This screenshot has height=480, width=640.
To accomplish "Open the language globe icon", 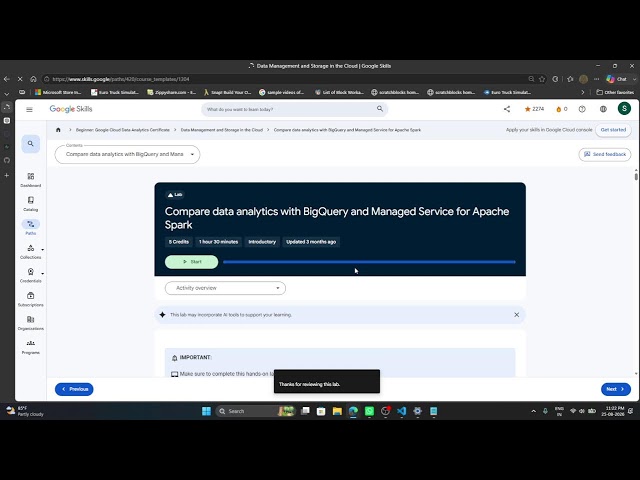I will pyautogui.click(x=603, y=109).
